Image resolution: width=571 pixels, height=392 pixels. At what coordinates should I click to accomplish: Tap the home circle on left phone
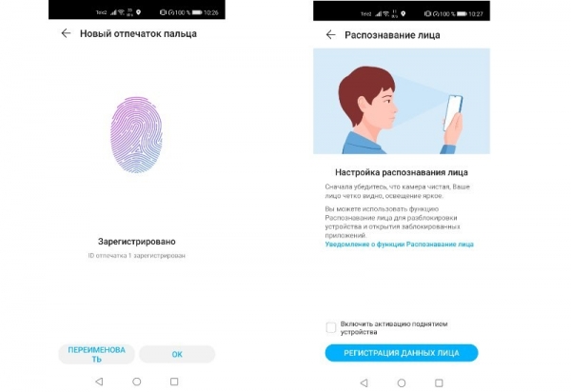[x=137, y=382]
